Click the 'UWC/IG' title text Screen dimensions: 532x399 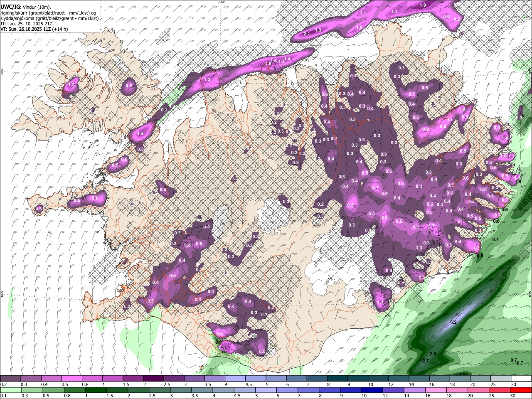pyautogui.click(x=10, y=7)
